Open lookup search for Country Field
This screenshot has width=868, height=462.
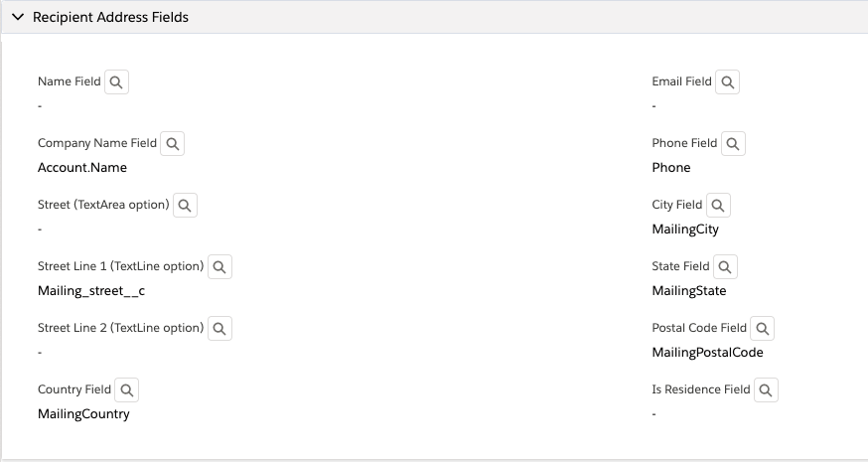click(127, 390)
